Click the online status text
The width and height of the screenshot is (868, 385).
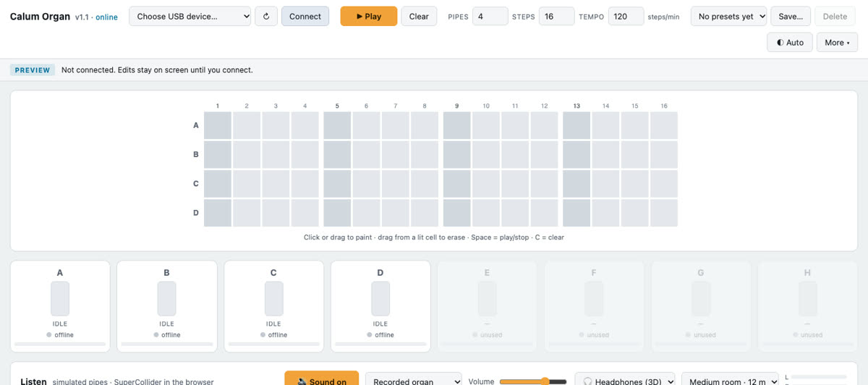click(106, 17)
